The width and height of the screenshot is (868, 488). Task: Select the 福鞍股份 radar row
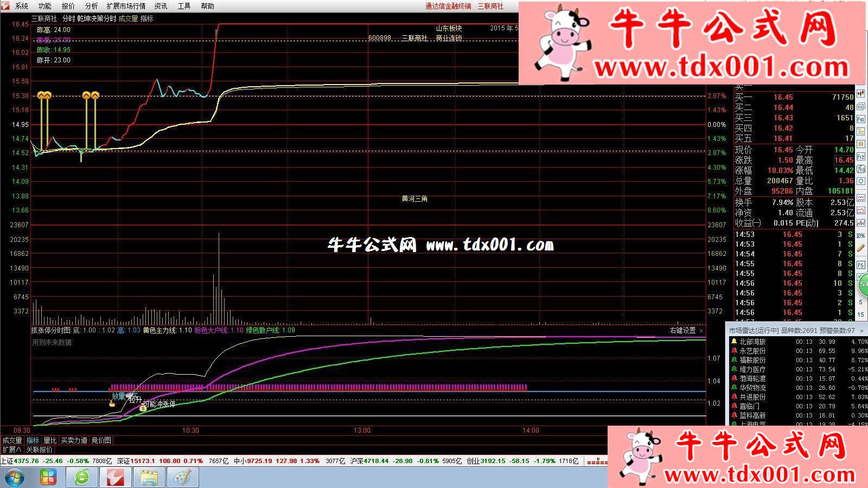click(x=799, y=360)
